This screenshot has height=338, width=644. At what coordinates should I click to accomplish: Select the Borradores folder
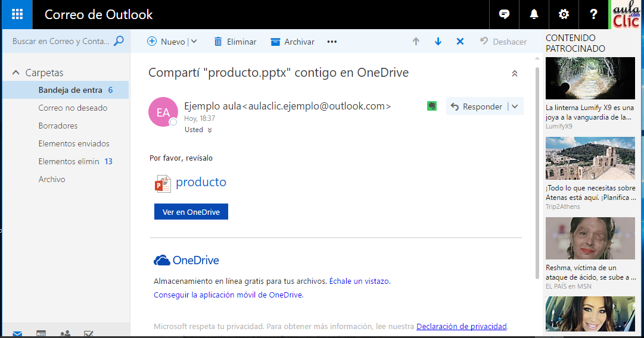point(58,126)
